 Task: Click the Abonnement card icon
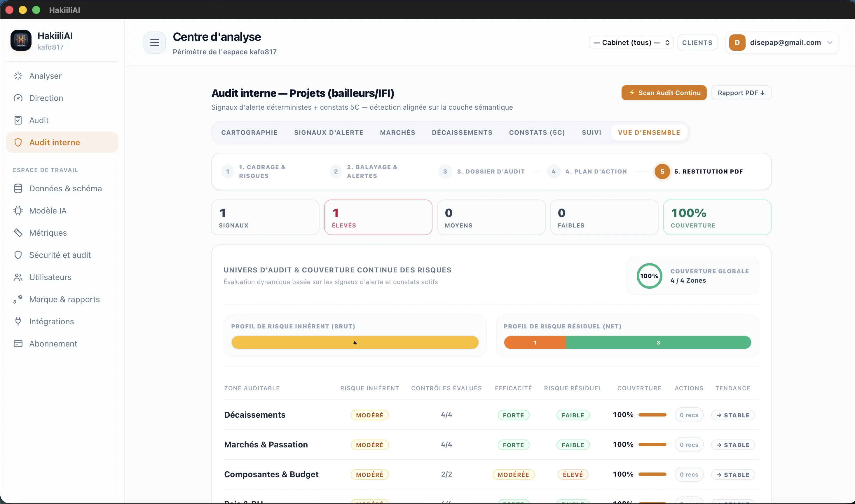(x=18, y=344)
